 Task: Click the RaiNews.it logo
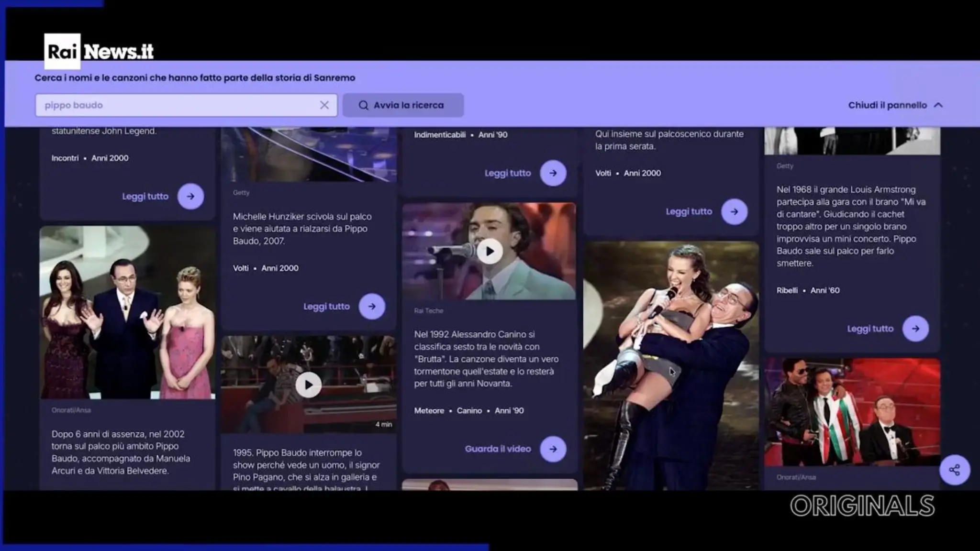pyautogui.click(x=100, y=51)
